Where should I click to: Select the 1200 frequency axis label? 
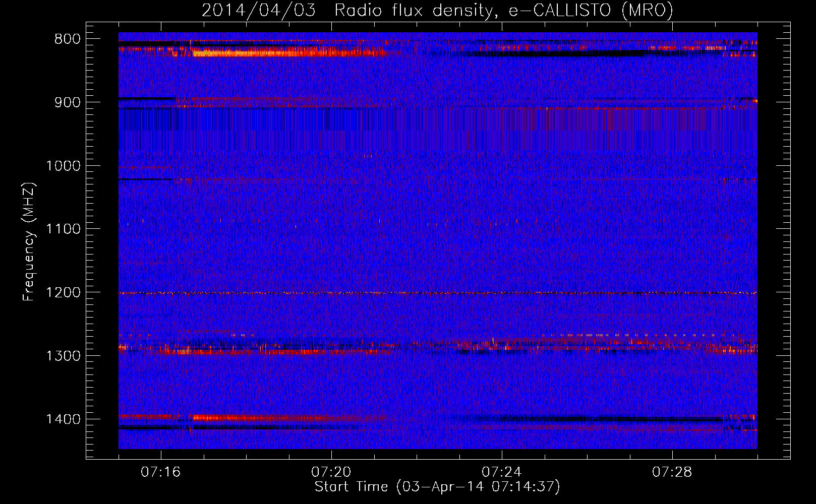point(63,293)
